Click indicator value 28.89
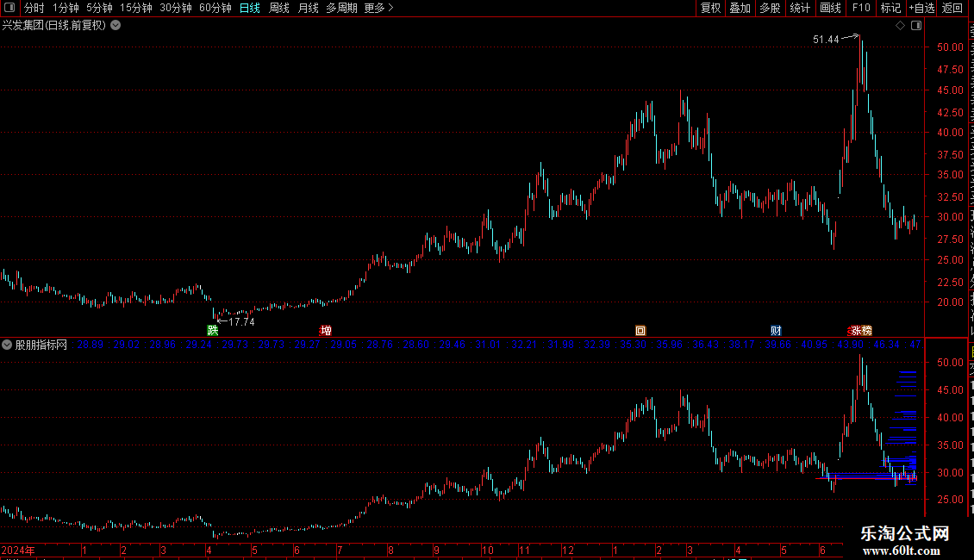 coord(91,345)
